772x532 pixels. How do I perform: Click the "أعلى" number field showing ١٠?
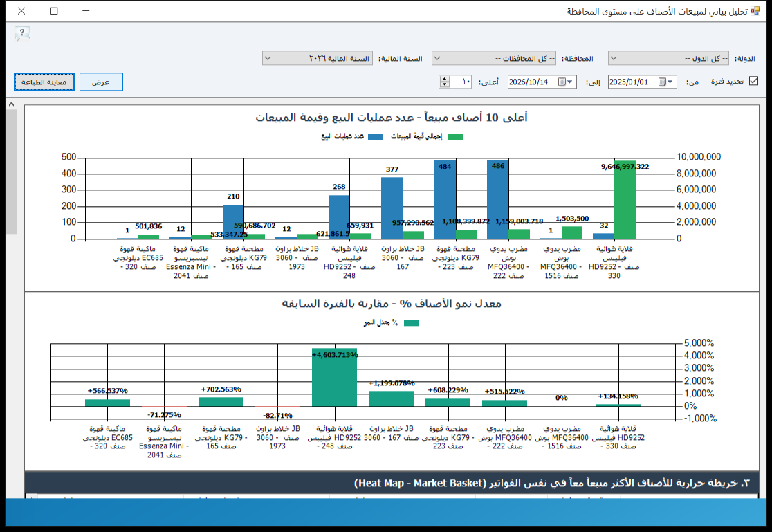(461, 82)
